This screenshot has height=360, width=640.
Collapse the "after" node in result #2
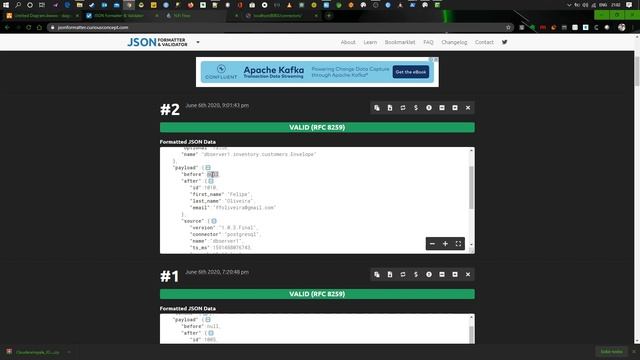point(211,181)
